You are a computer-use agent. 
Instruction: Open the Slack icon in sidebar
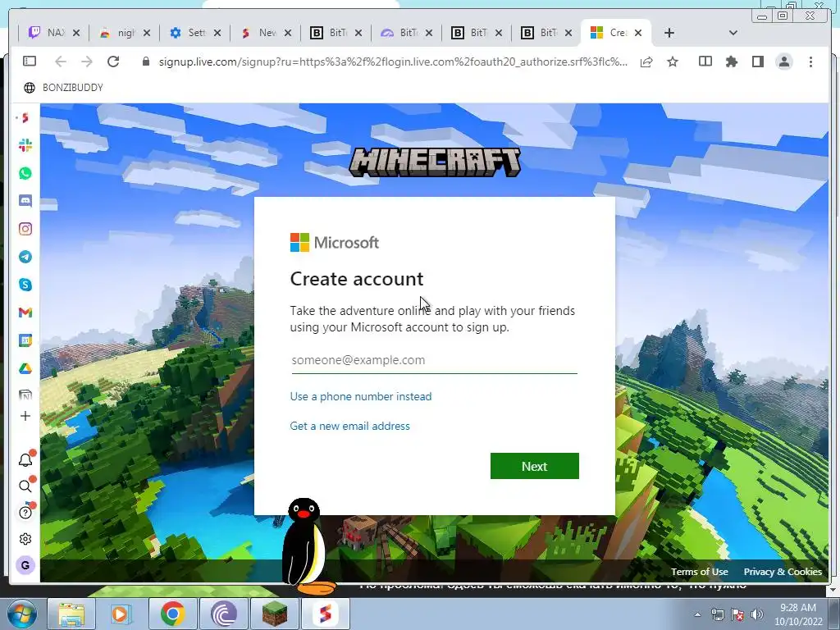pos(25,145)
